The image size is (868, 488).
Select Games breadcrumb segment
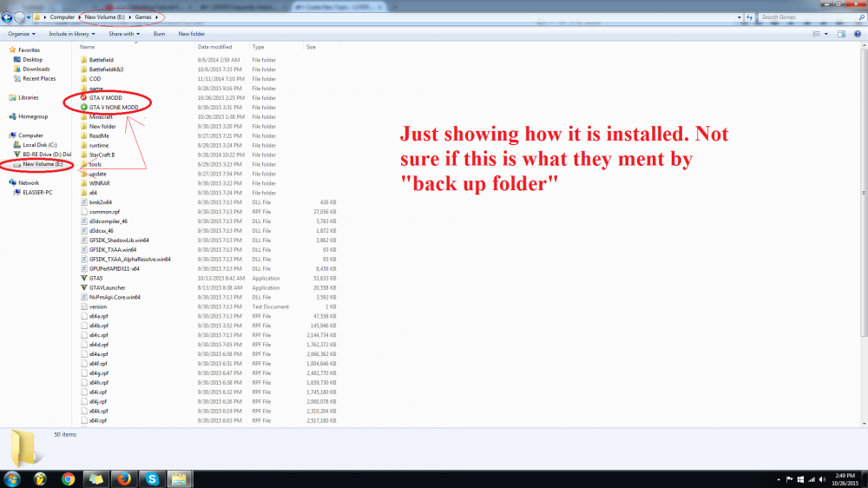click(143, 17)
